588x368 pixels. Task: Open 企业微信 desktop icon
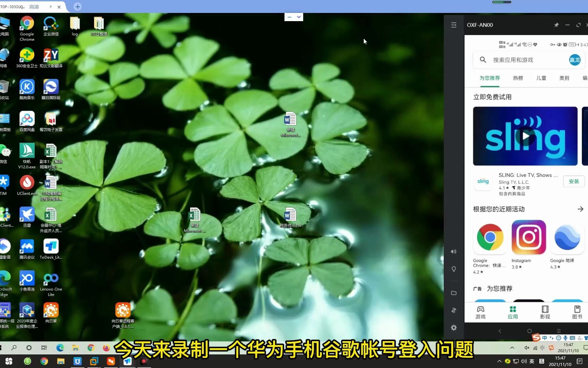pyautogui.click(x=51, y=26)
